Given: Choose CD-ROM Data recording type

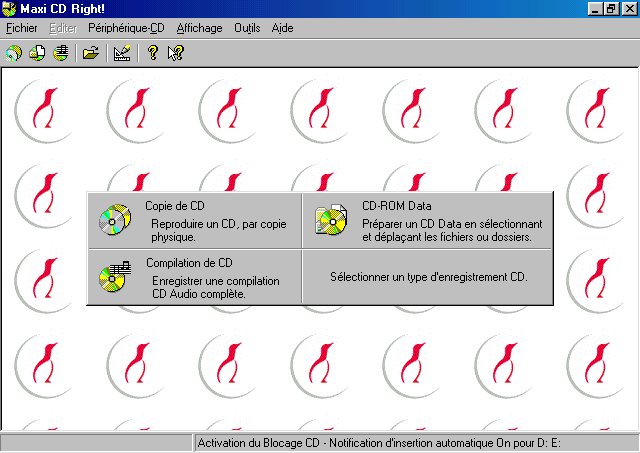Looking at the screenshot, I should pos(427,221).
